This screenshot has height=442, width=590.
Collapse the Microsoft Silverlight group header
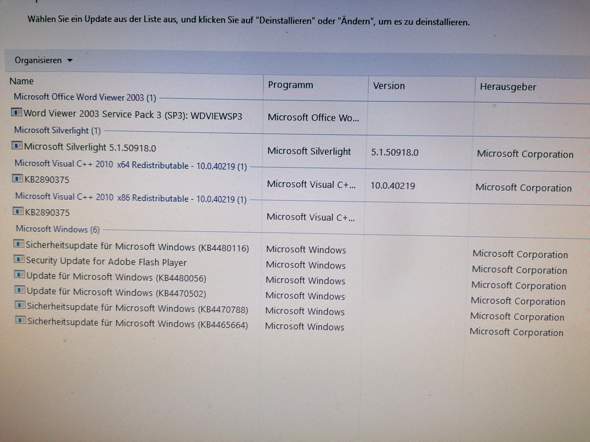click(57, 131)
